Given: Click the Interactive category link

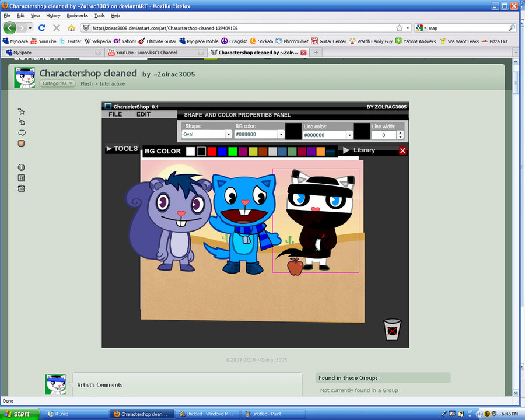Looking at the screenshot, I should tap(112, 84).
